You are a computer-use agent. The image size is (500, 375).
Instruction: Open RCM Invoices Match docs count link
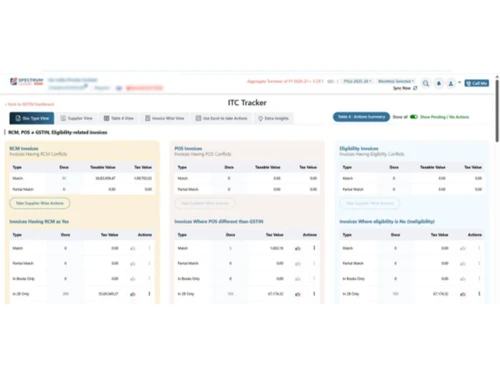[x=64, y=178]
